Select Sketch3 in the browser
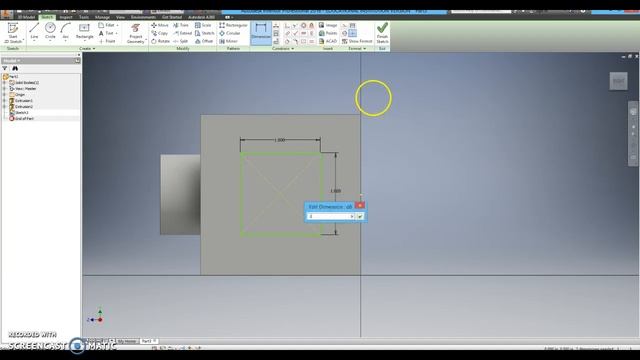The image size is (640, 360). click(19, 112)
